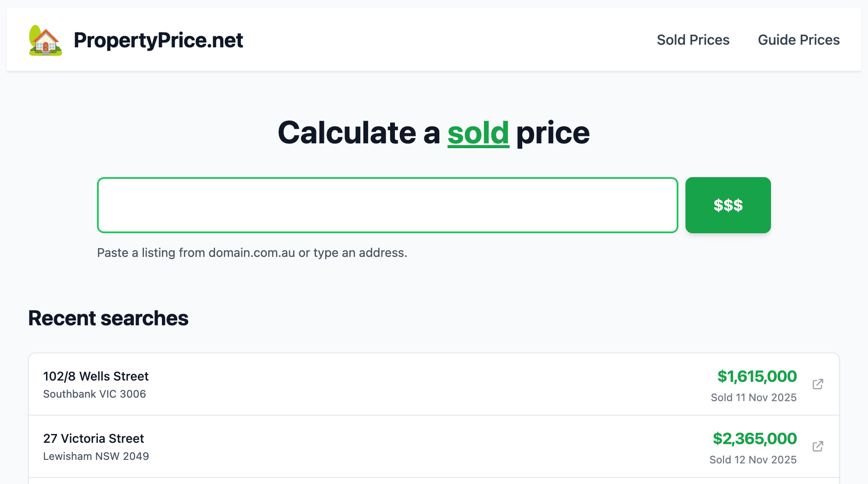
Task: Open the Guide Prices page
Action: [x=799, y=40]
